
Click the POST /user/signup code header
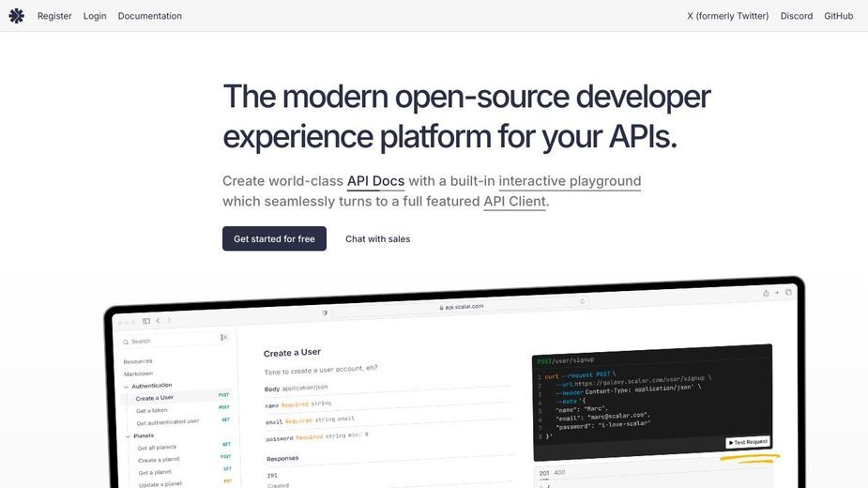coord(566,360)
